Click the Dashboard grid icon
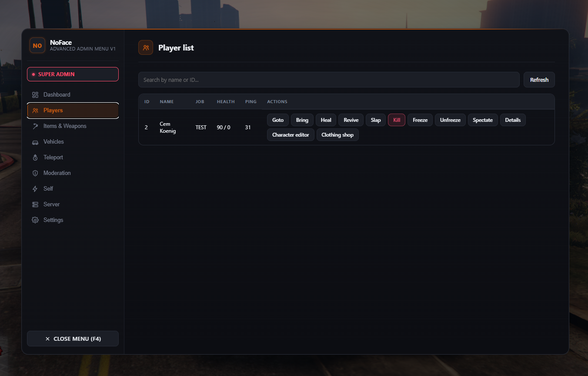The width and height of the screenshot is (588, 376). tap(35, 95)
